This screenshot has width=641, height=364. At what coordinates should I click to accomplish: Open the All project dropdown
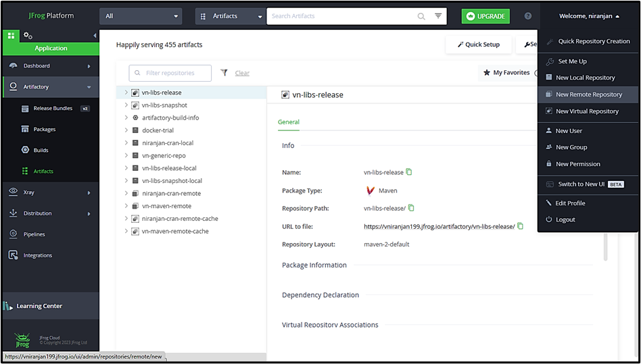point(139,16)
